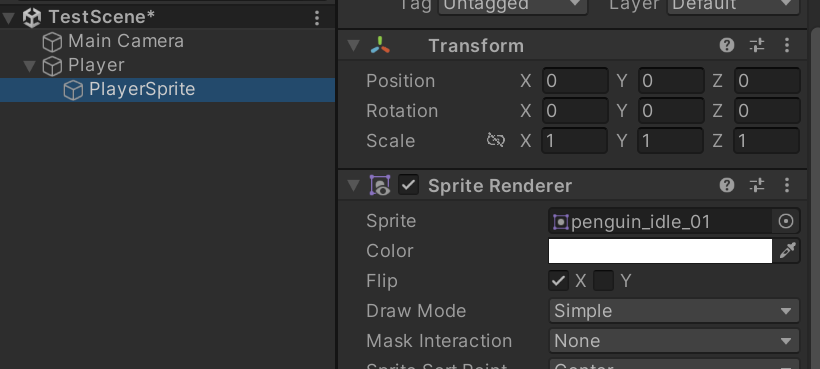Open the Draw Mode dropdown
The height and width of the screenshot is (369, 820).
[x=674, y=311]
